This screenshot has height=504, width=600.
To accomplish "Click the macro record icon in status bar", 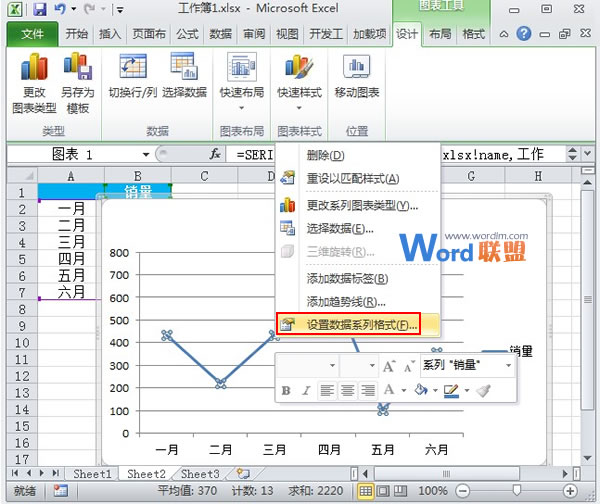I will [x=60, y=491].
